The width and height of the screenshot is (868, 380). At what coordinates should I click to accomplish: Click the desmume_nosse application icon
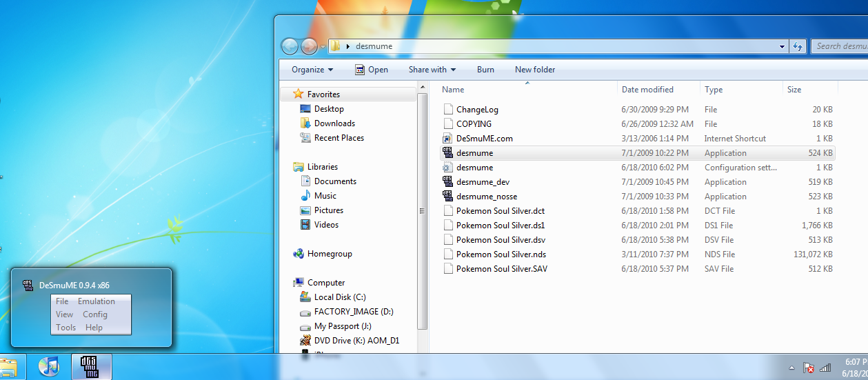pos(447,197)
